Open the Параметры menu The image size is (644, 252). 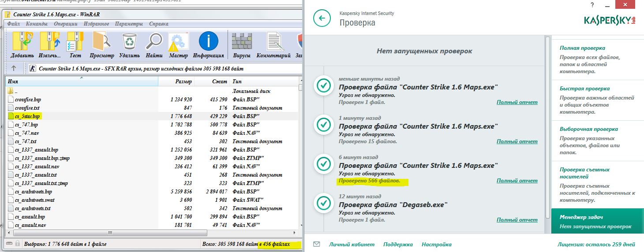[x=129, y=24]
